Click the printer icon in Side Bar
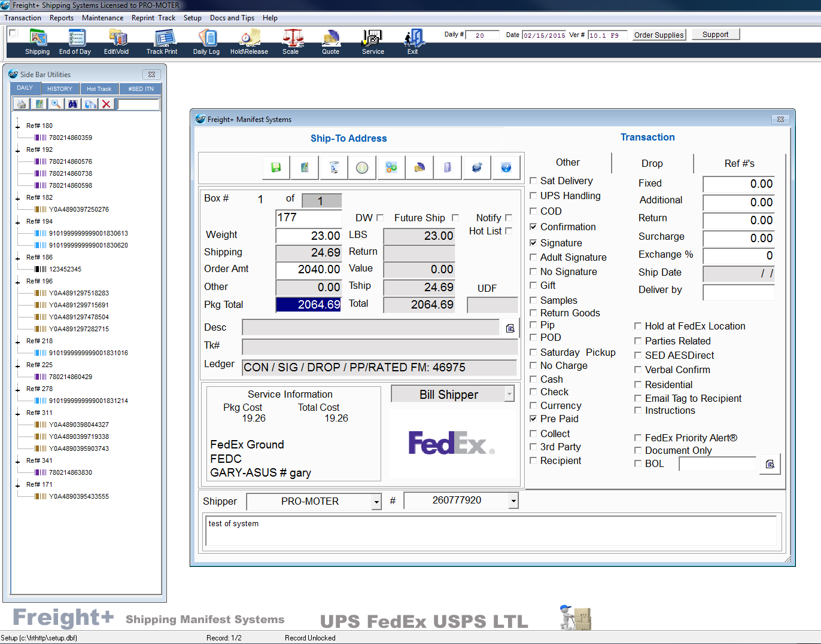 (x=22, y=104)
